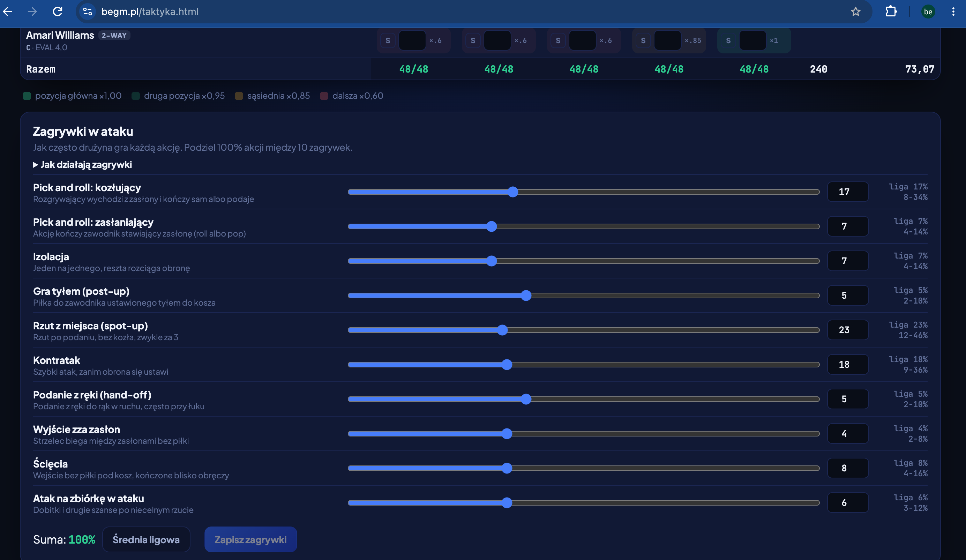This screenshot has width=966, height=560.
Task: Reload the begm.pl page
Action: (58, 12)
